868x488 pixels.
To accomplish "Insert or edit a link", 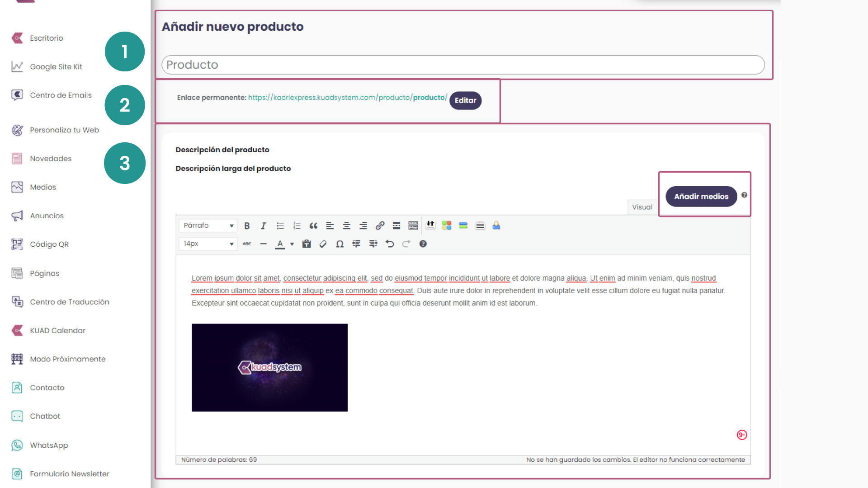I will [x=380, y=225].
